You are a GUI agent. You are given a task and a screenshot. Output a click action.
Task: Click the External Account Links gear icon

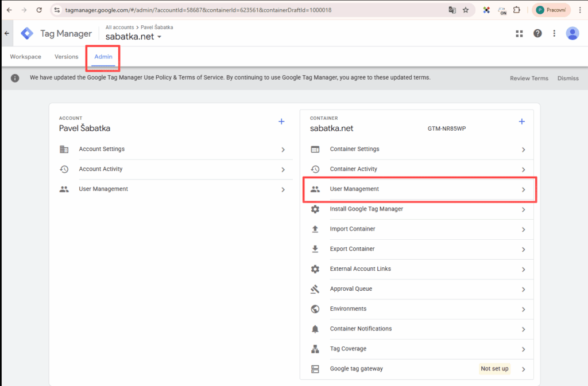click(x=315, y=269)
